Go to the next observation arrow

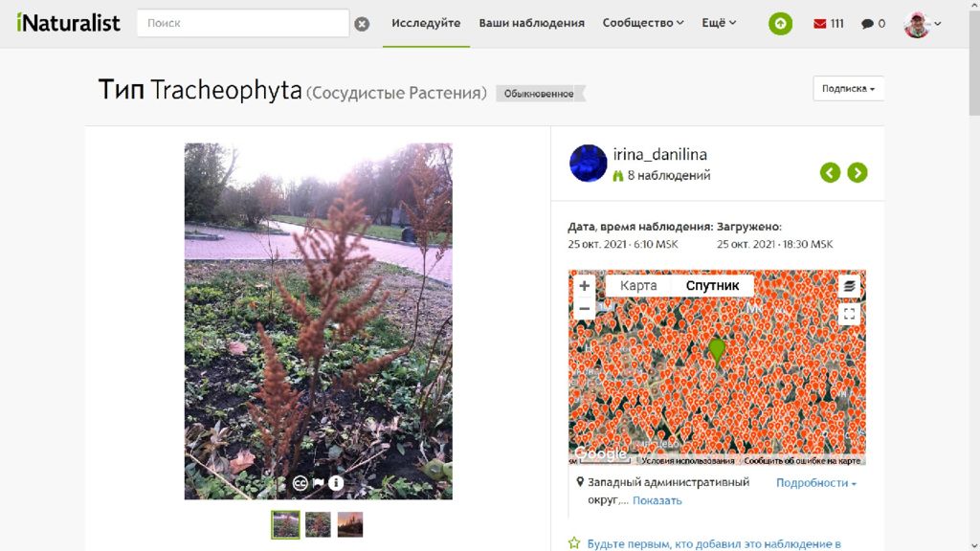(x=857, y=172)
